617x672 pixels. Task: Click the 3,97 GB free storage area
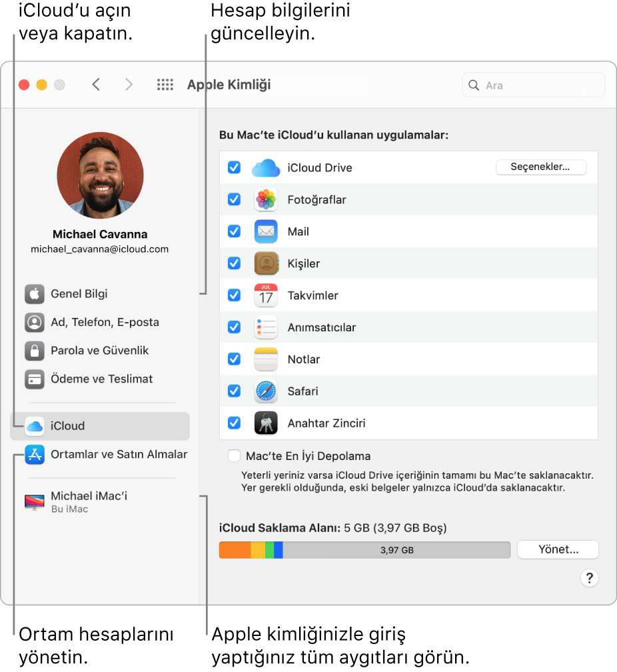[x=396, y=550]
